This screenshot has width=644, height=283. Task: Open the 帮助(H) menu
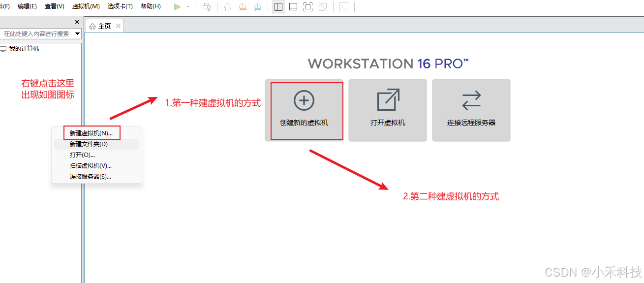pyautogui.click(x=151, y=6)
